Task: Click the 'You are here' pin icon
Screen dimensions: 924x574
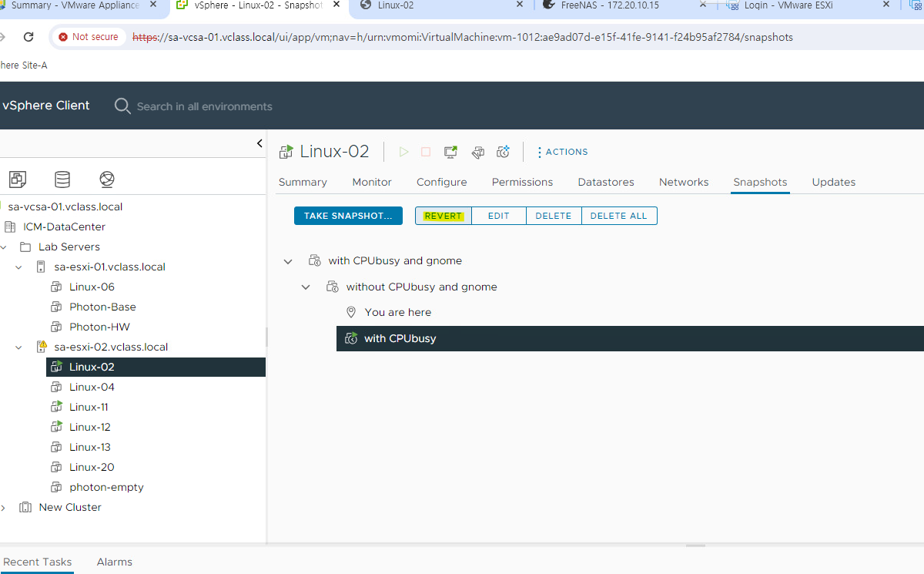Action: point(351,312)
